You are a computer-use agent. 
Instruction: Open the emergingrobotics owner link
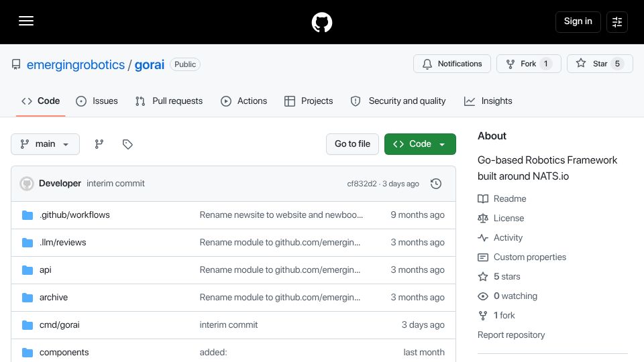pyautogui.click(x=76, y=65)
